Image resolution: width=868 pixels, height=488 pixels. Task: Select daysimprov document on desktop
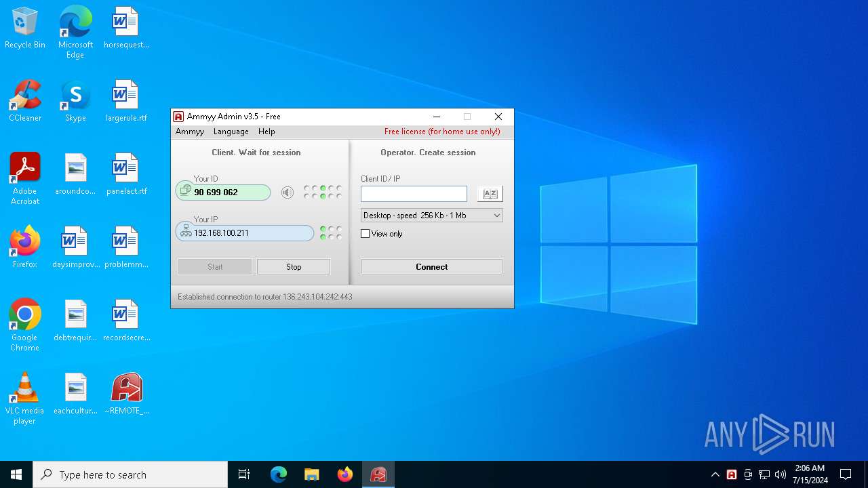75,247
